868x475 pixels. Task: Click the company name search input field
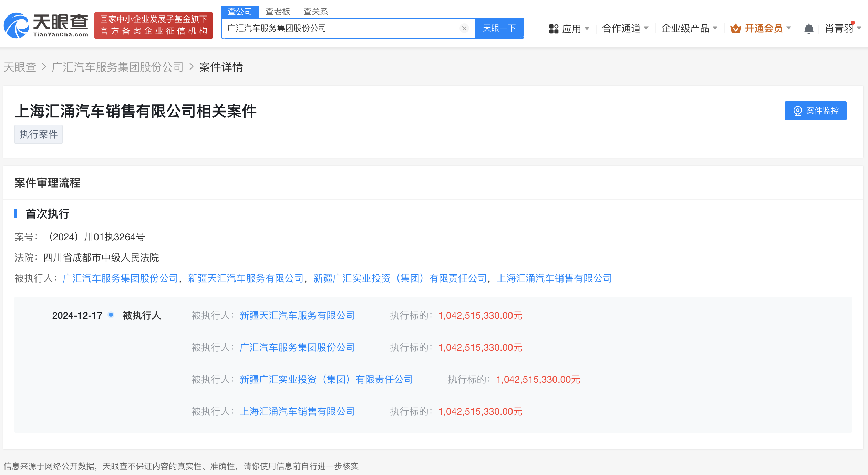pyautogui.click(x=341, y=28)
